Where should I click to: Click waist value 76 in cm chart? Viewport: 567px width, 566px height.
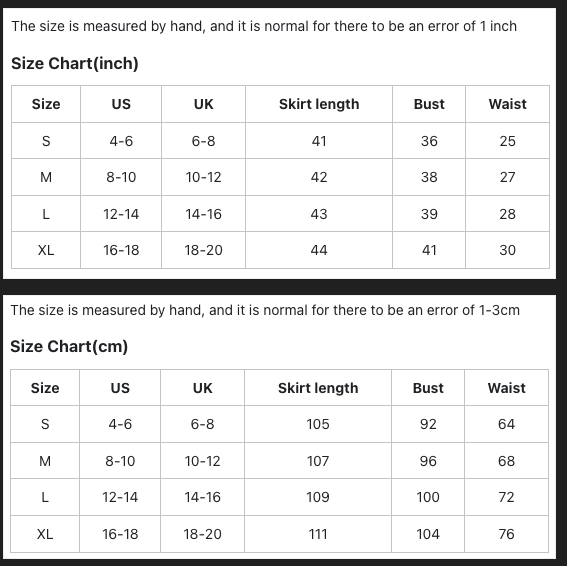pos(506,534)
